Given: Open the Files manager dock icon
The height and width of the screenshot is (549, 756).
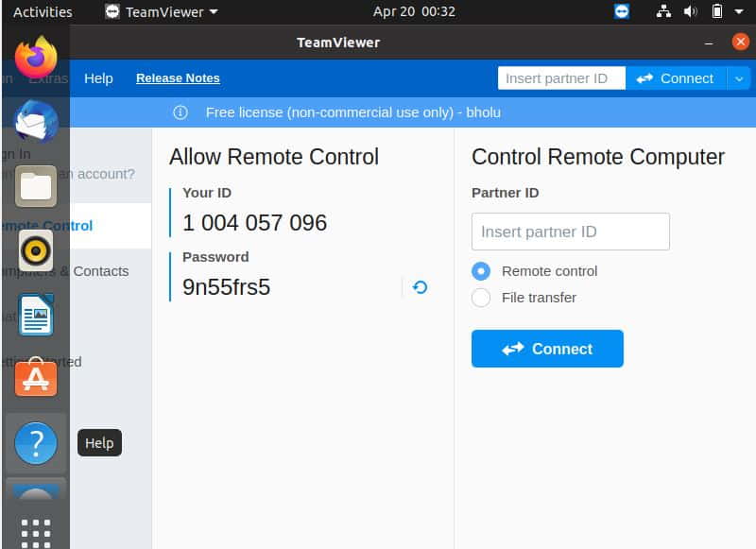Looking at the screenshot, I should (36, 186).
